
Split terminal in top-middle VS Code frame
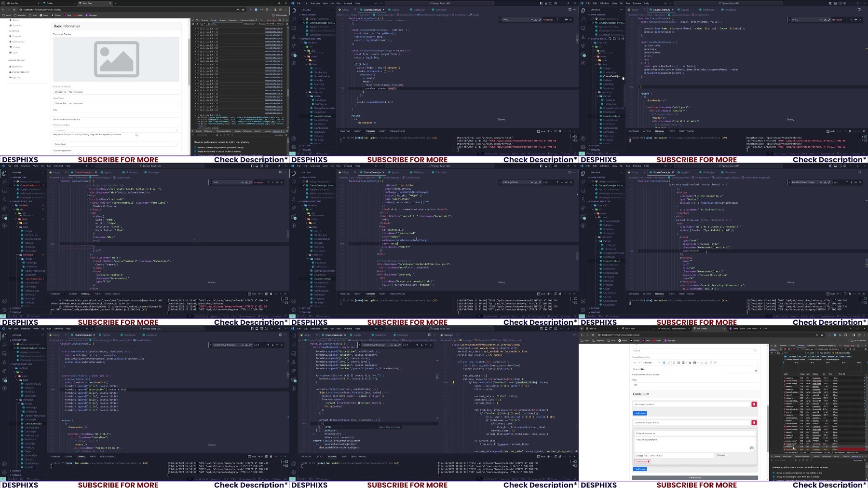[x=556, y=131]
